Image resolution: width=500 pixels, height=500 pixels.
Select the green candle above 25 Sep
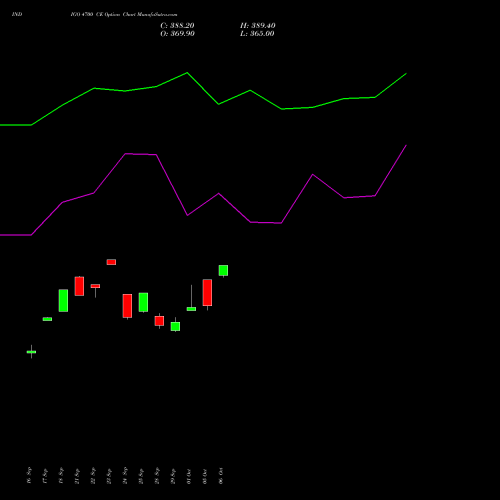tap(143, 302)
